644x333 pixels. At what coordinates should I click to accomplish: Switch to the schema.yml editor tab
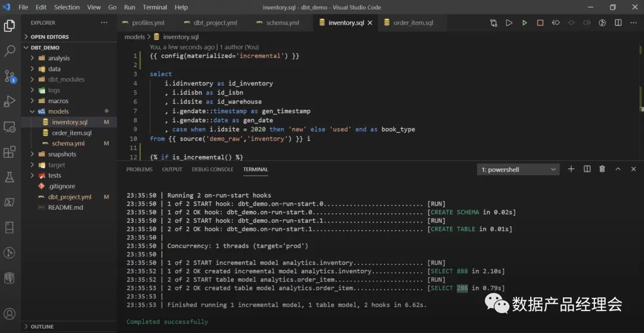pyautogui.click(x=282, y=23)
